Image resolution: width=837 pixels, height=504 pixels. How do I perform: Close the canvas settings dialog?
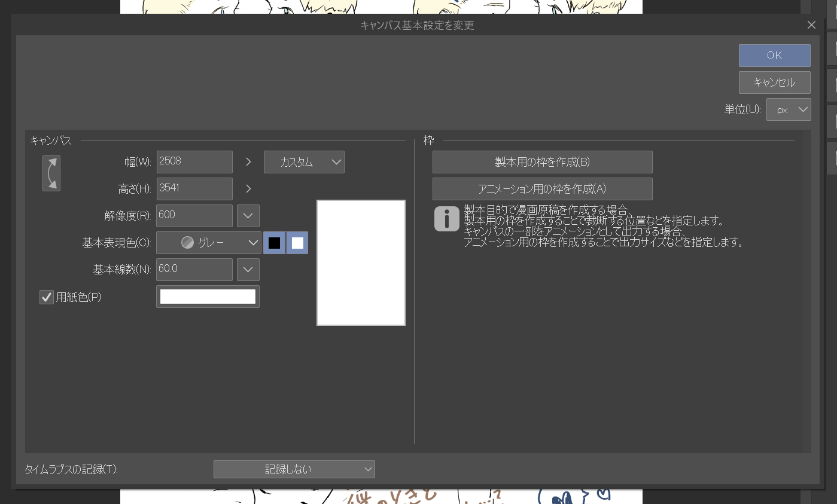click(811, 25)
